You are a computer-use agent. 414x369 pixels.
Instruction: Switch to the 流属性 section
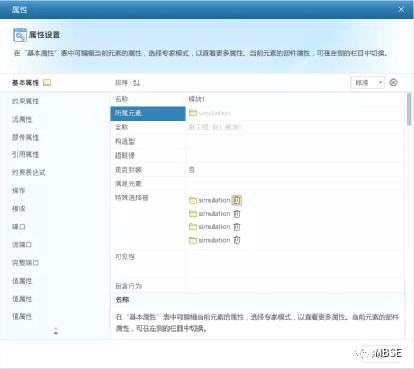pos(22,119)
